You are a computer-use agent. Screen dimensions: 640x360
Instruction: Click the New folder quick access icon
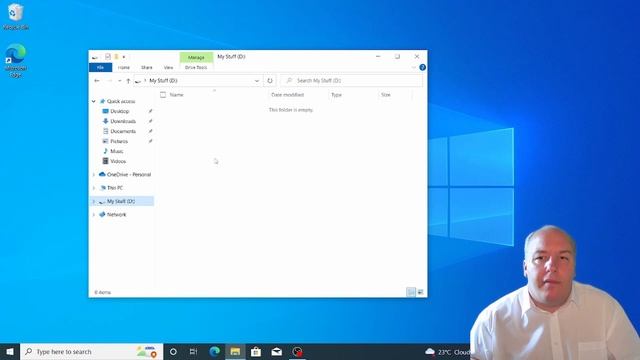116,57
